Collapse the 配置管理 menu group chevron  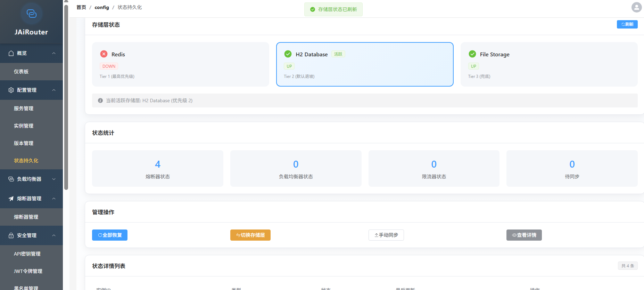(54, 90)
